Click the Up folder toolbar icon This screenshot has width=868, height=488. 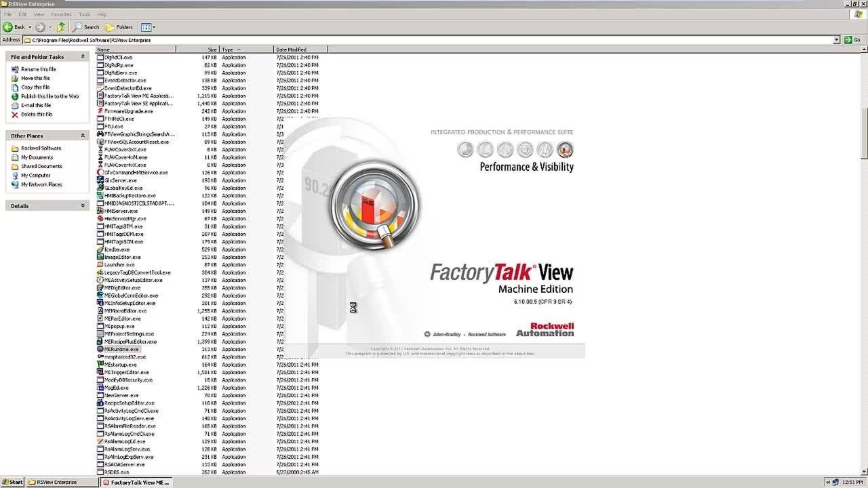[x=61, y=27]
